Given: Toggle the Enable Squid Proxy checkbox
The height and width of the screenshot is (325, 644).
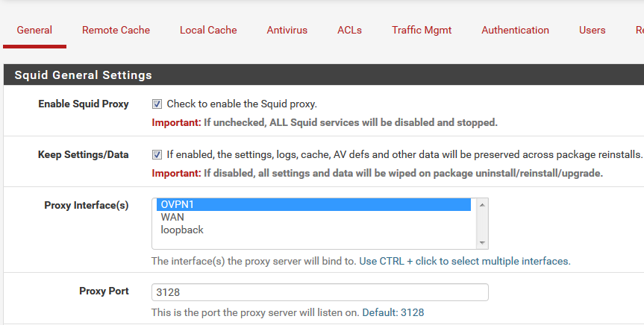Looking at the screenshot, I should [x=157, y=104].
